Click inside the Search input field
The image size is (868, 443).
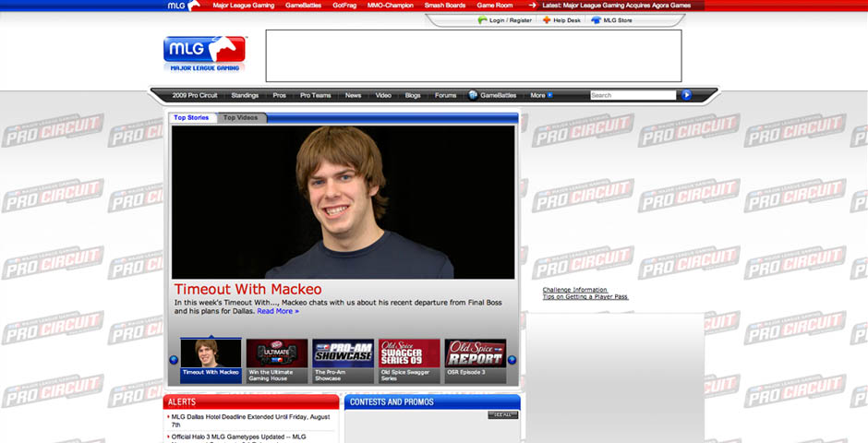click(633, 95)
